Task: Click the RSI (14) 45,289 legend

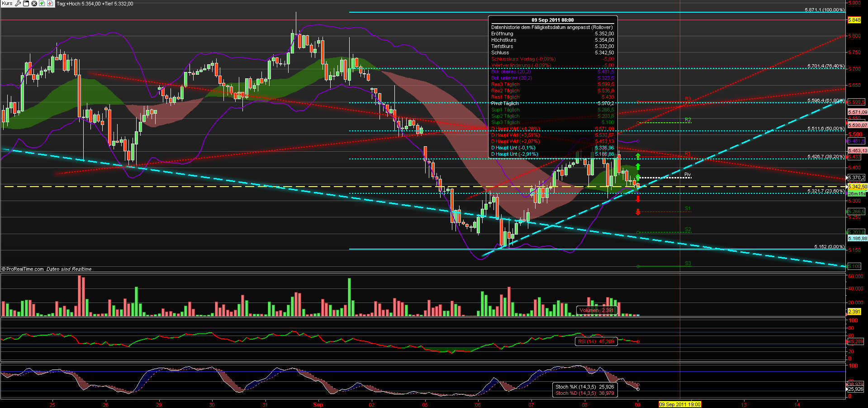Action: pyautogui.click(x=596, y=342)
